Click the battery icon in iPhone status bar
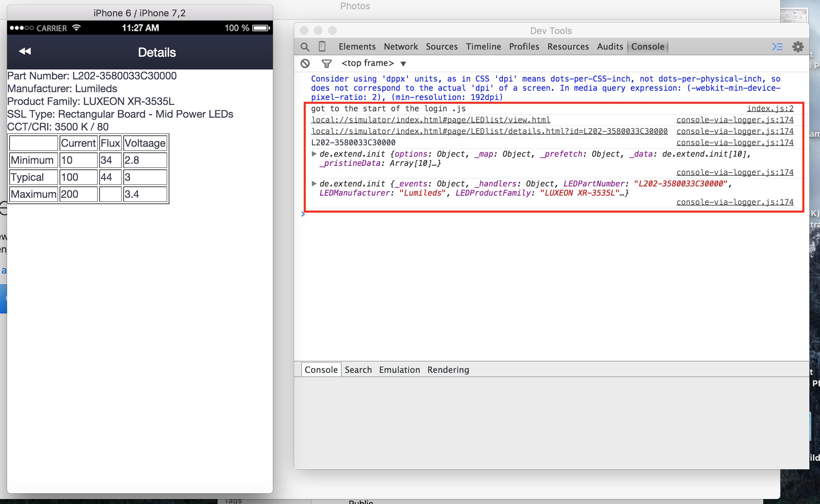This screenshot has width=820, height=504. (x=261, y=28)
